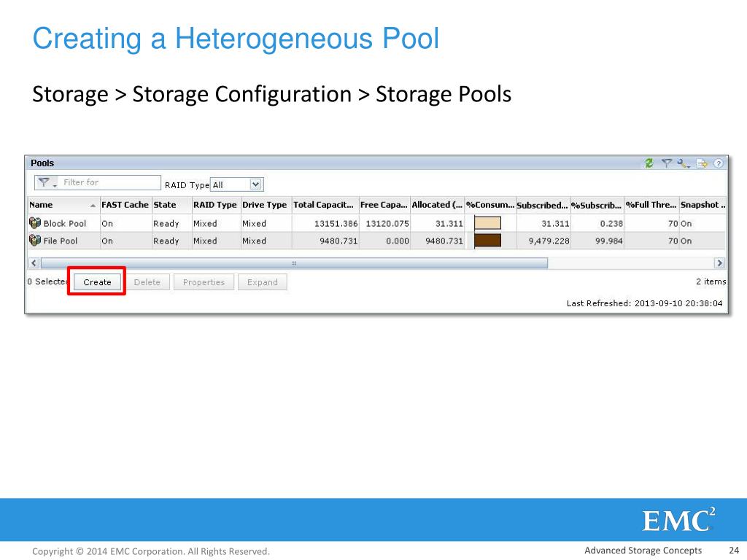Click the Expand button
The width and height of the screenshot is (747, 560).
point(262,282)
